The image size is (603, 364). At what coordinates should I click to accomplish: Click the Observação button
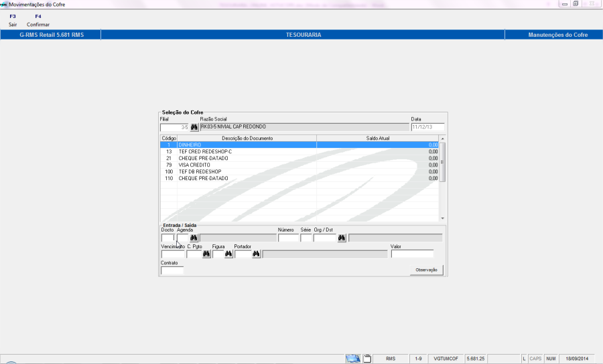(427, 270)
